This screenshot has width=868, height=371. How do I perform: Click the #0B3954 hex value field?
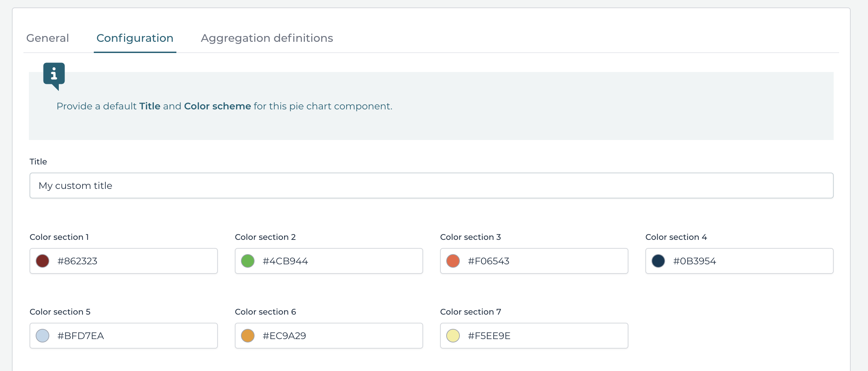pyautogui.click(x=694, y=261)
